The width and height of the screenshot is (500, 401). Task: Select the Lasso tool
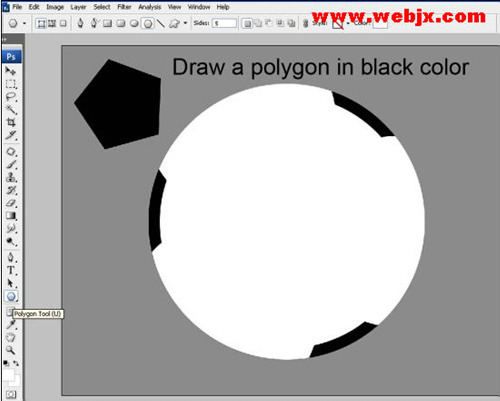11,97
